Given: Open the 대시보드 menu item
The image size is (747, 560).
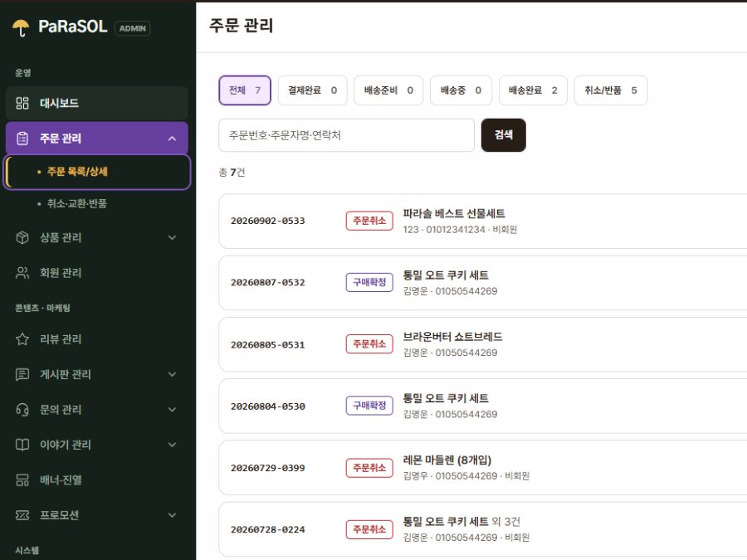Looking at the screenshot, I should click(x=97, y=103).
